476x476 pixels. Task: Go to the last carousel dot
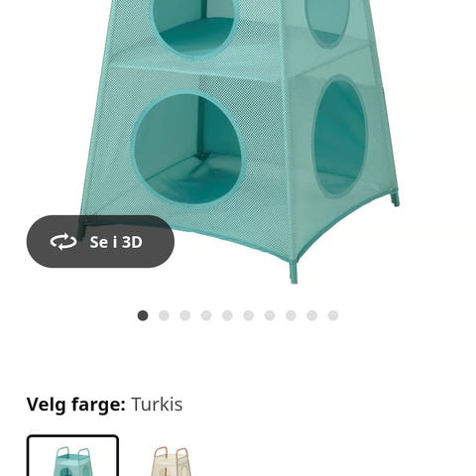coord(333,315)
